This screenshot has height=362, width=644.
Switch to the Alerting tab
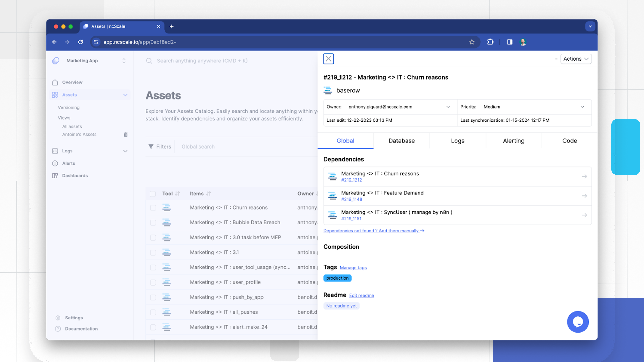click(513, 141)
